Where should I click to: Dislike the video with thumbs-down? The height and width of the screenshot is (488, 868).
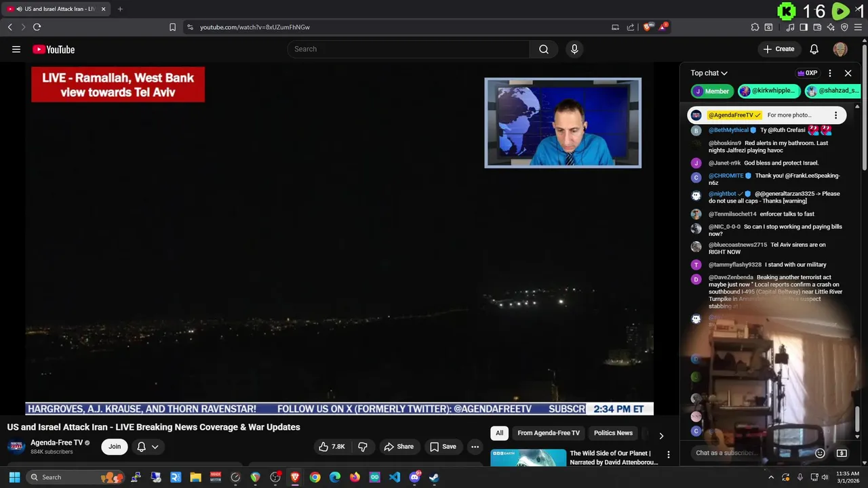(363, 447)
